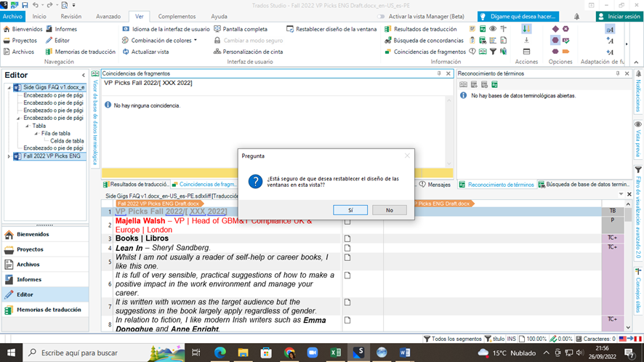The height and width of the screenshot is (362, 644).
Task: Click the highlighted purple hexagon icon in Opciones
Action: (x=555, y=40)
